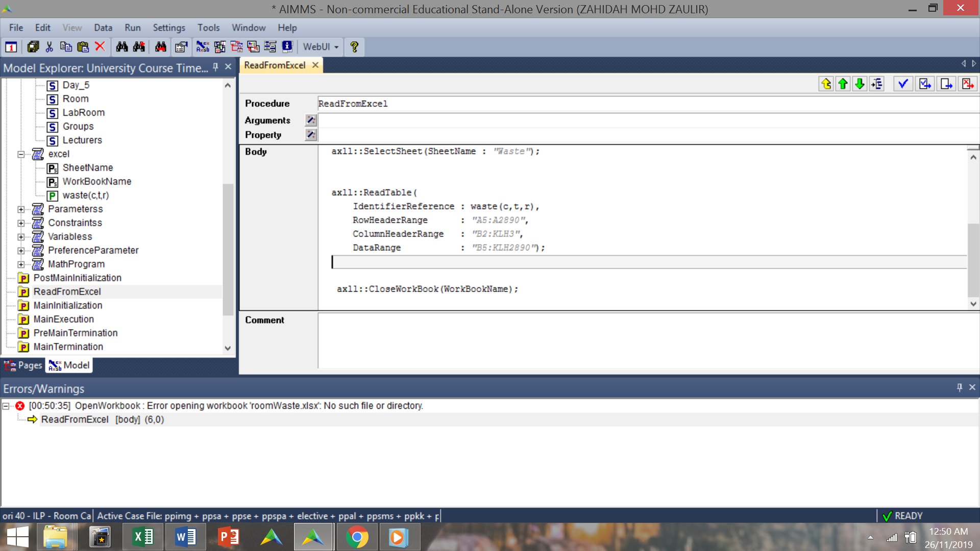Open the File menu
980x551 pixels.
16,28
